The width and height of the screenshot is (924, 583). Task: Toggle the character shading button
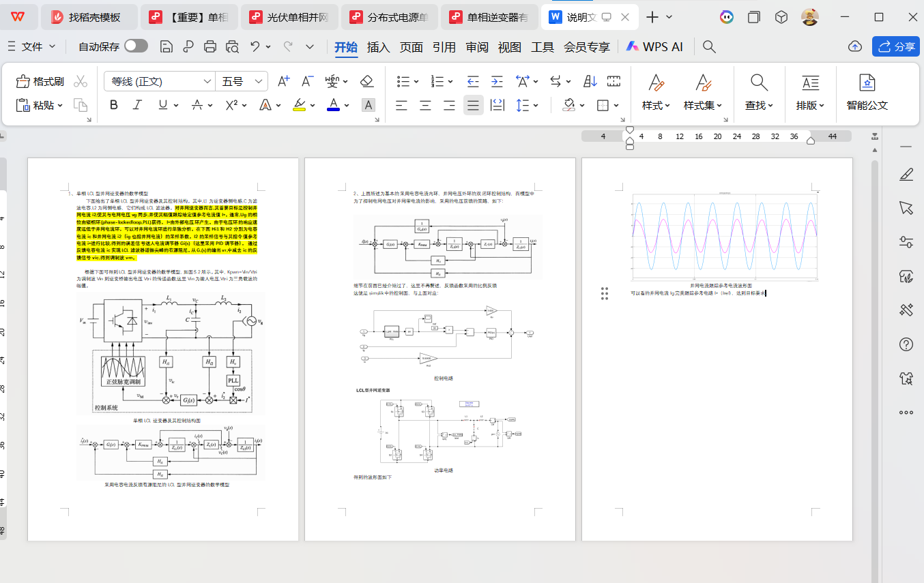[x=369, y=105]
